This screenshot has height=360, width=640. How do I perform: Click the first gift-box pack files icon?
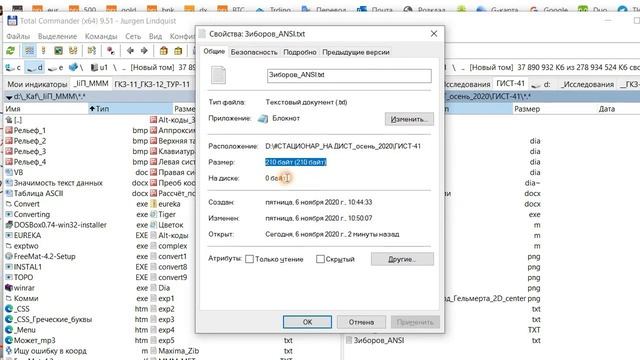164,51
